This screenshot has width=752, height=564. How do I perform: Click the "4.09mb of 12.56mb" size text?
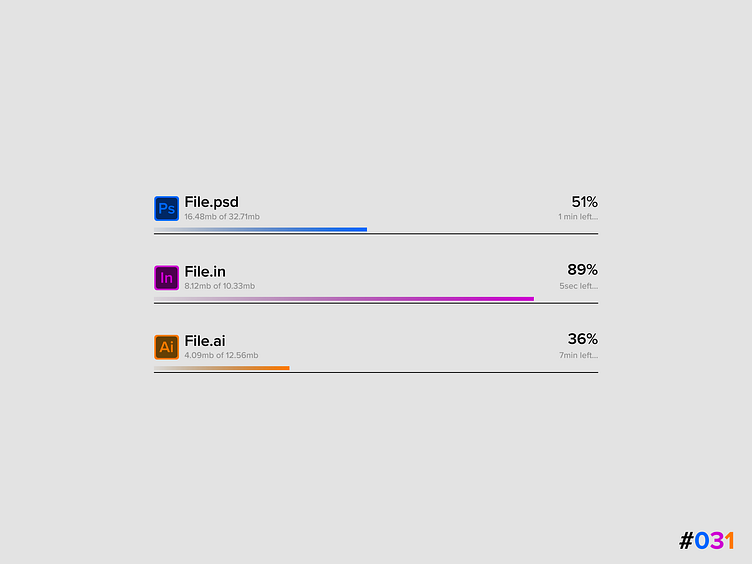(x=221, y=355)
